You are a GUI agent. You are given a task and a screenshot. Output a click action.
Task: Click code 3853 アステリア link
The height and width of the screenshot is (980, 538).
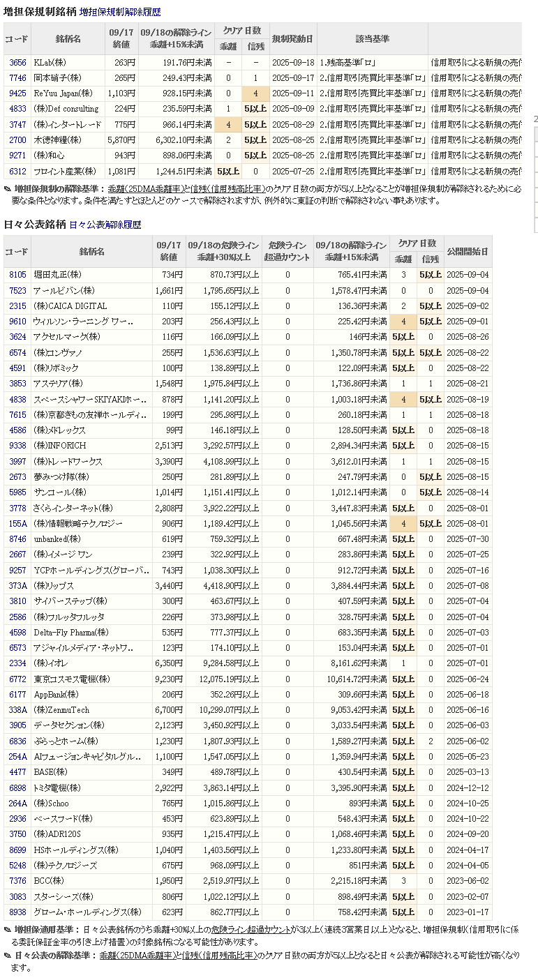[x=17, y=384]
